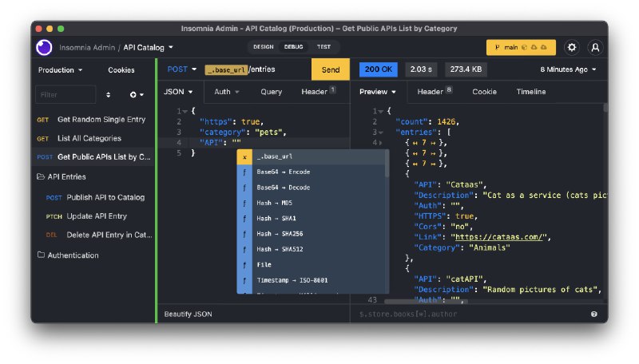Open the user account icon
639x364 pixels.
[x=595, y=47]
